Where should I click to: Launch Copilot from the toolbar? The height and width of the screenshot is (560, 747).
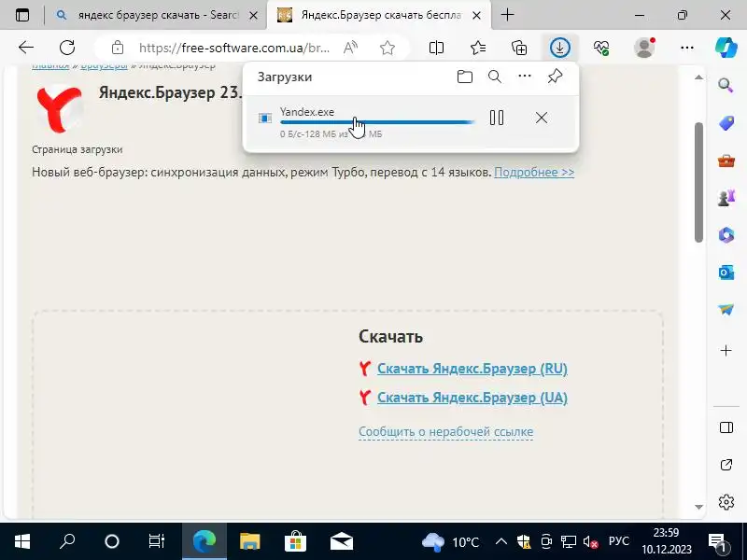[726, 48]
